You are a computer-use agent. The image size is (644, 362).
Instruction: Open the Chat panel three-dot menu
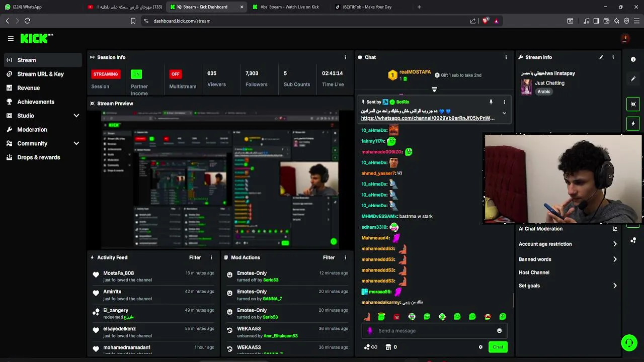(506, 57)
